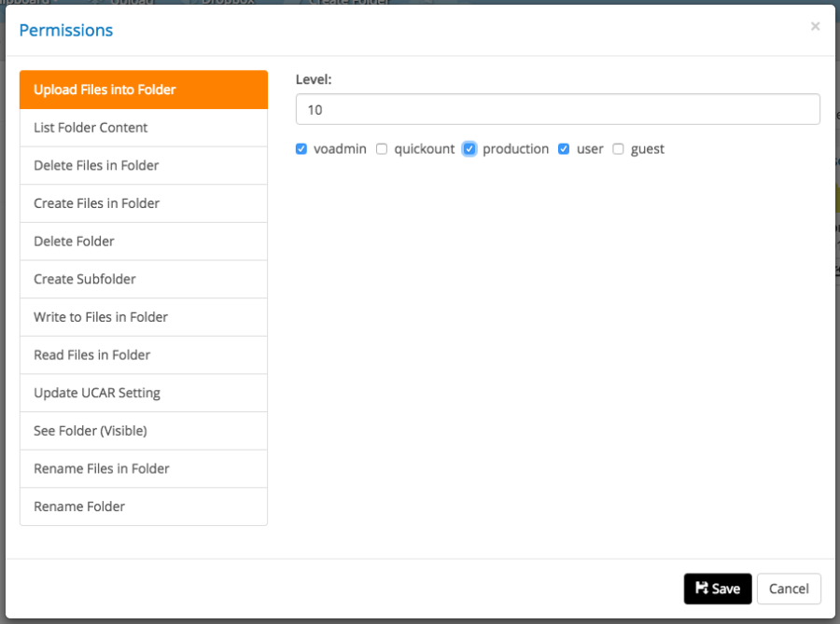Uncheck the user checkbox
Viewport: 840px width, 624px height.
(x=564, y=149)
